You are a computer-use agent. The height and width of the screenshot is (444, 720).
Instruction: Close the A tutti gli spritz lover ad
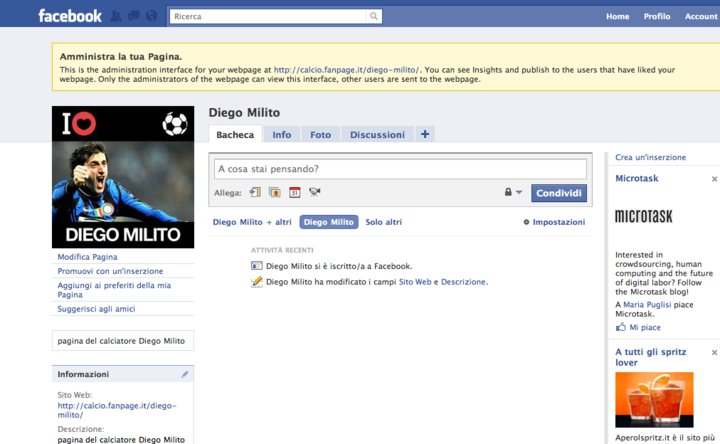pyautogui.click(x=714, y=352)
